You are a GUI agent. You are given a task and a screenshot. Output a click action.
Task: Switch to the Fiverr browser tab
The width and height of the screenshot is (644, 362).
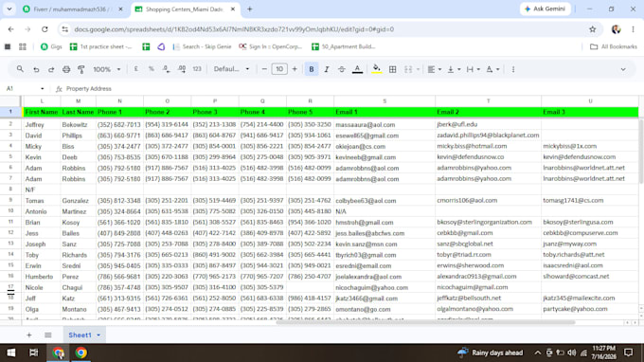73,9
